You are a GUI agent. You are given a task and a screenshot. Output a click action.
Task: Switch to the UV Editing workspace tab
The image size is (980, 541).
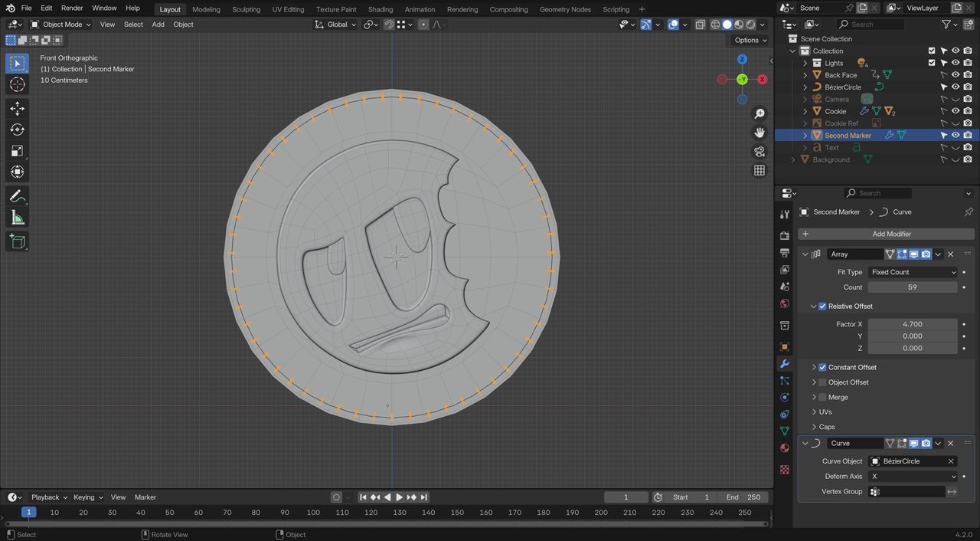288,9
